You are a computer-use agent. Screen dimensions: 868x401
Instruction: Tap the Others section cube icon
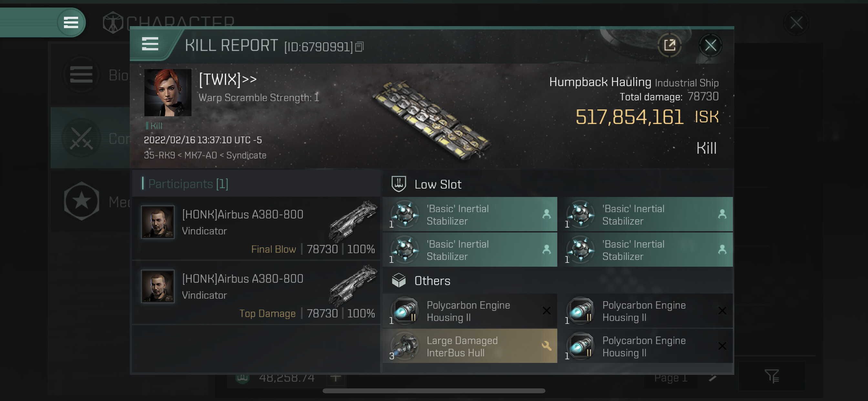[x=398, y=280]
